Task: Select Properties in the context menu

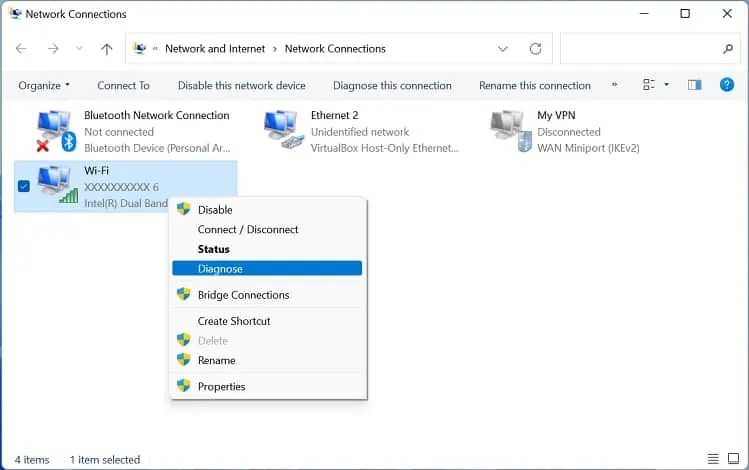Action: pos(221,386)
